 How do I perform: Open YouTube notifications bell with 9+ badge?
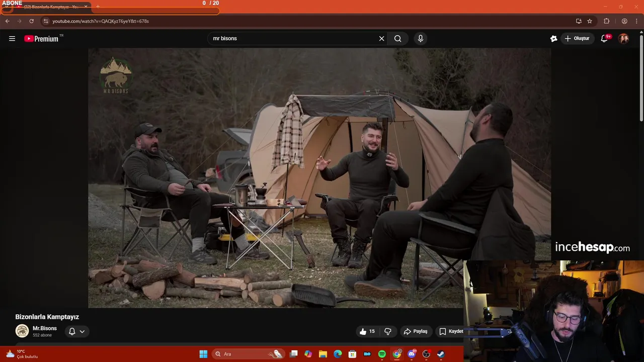[x=605, y=39]
